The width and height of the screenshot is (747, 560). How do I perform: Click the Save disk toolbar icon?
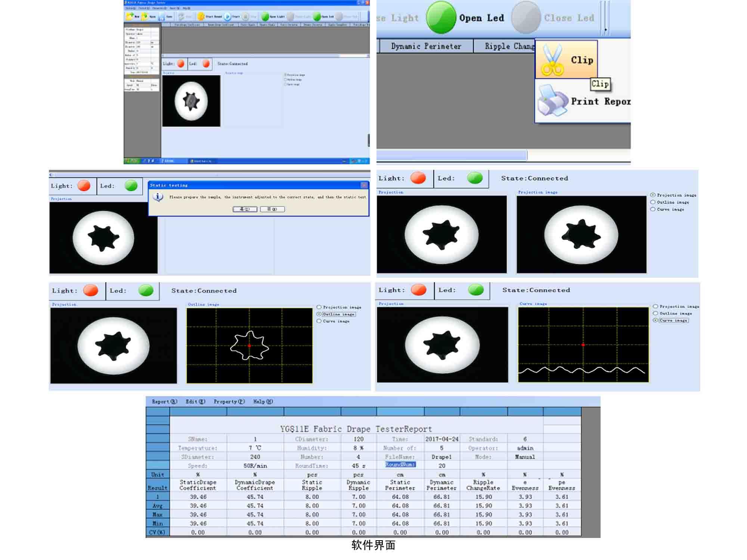click(162, 16)
